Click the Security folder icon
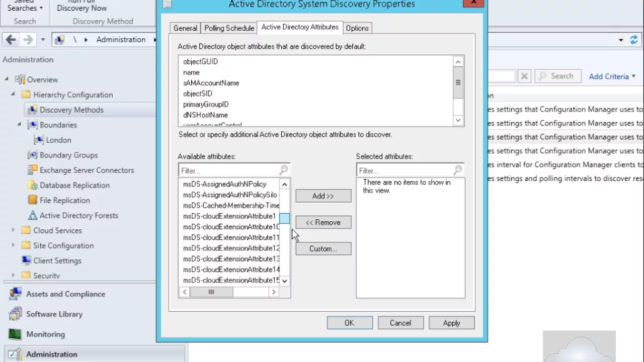This screenshot has width=644, height=362. click(26, 275)
